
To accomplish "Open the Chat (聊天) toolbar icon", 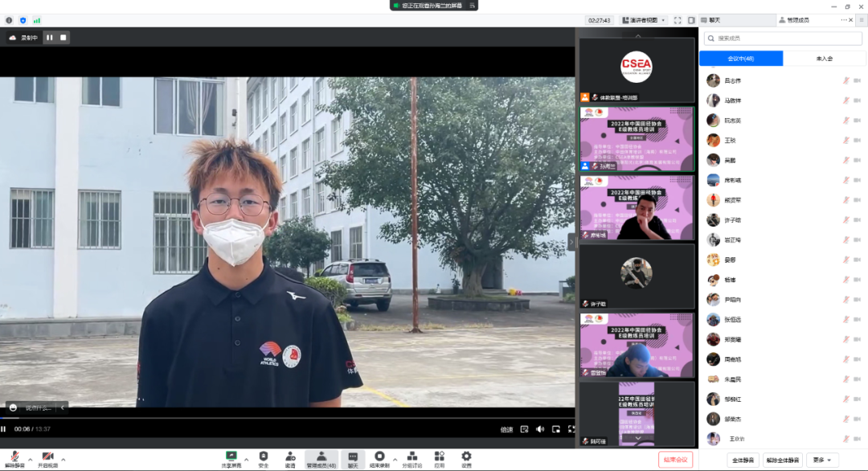I will pos(353,457).
